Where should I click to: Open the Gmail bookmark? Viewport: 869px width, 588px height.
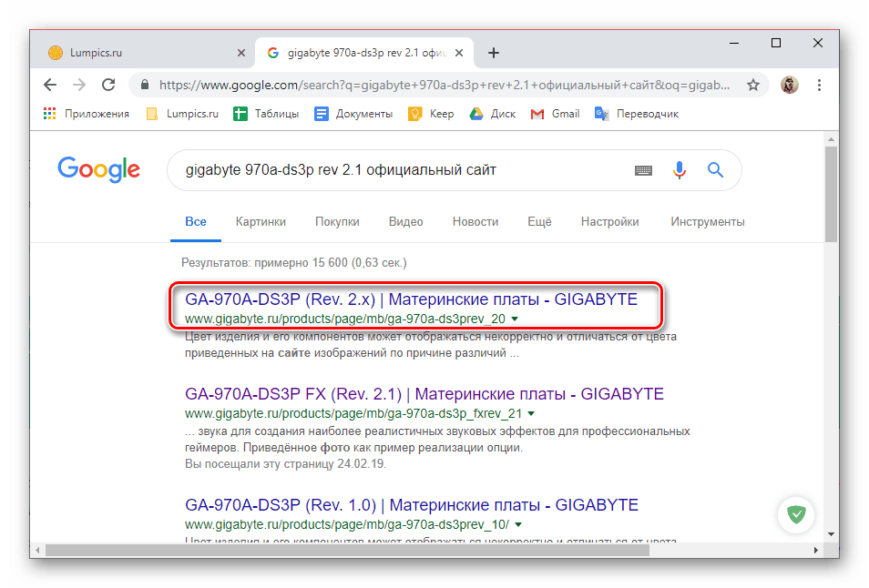[x=555, y=114]
